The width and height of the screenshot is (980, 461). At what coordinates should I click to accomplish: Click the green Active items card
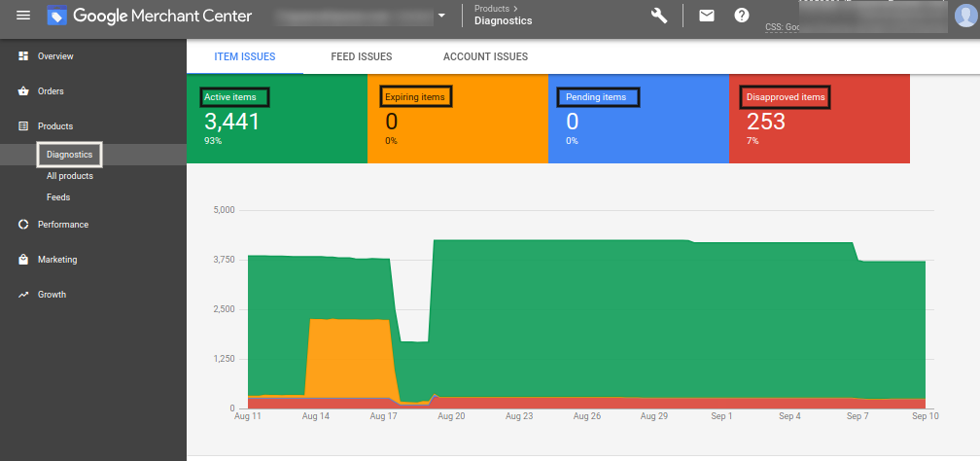click(x=277, y=119)
